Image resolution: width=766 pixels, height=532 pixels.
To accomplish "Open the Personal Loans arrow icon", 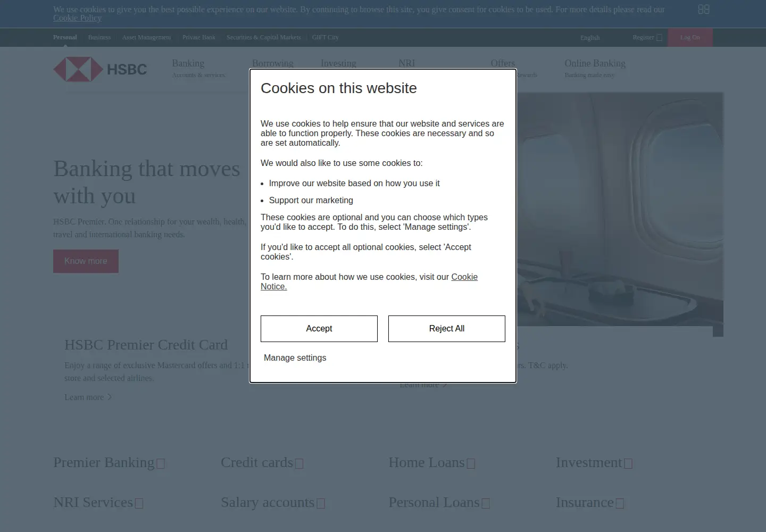I will [486, 503].
